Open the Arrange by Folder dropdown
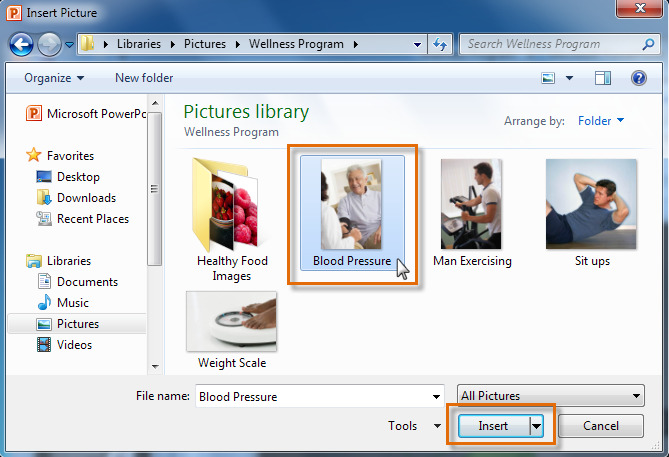Image resolution: width=669 pixels, height=457 pixels. [601, 121]
